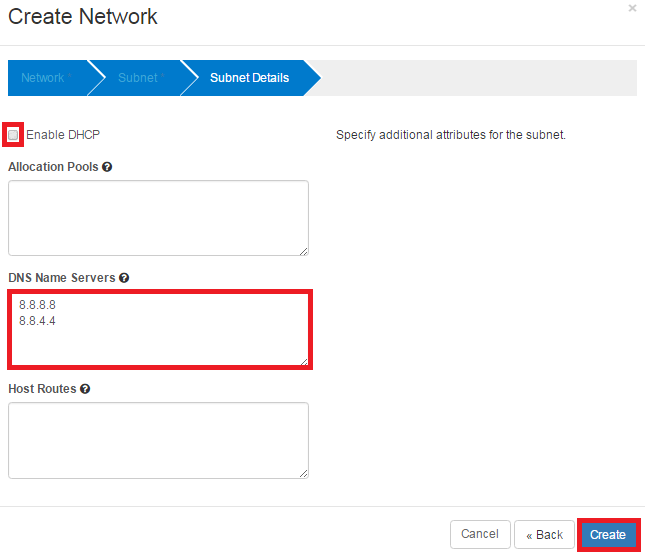Click the Host Routes field label

coord(42,389)
